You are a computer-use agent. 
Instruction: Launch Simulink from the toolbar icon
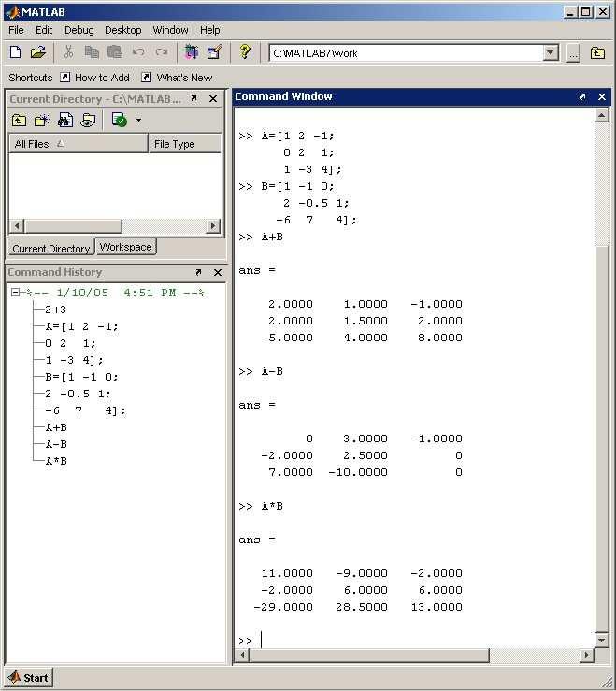192,52
